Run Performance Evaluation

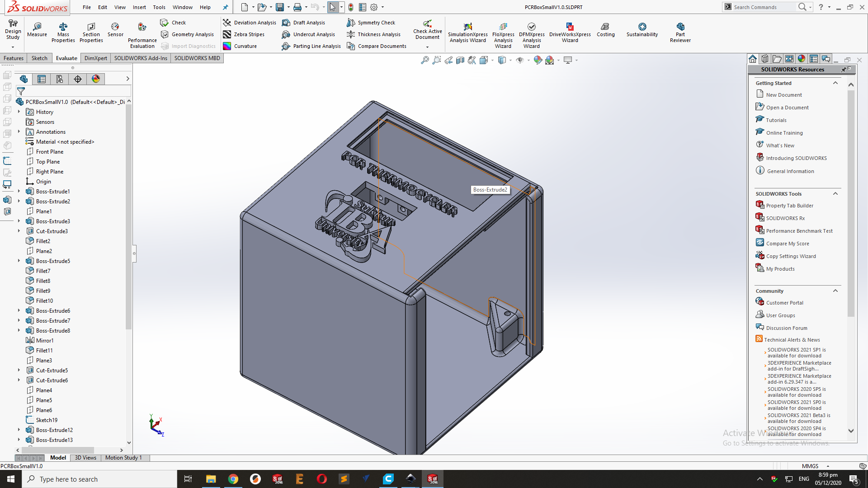pyautogui.click(x=142, y=35)
